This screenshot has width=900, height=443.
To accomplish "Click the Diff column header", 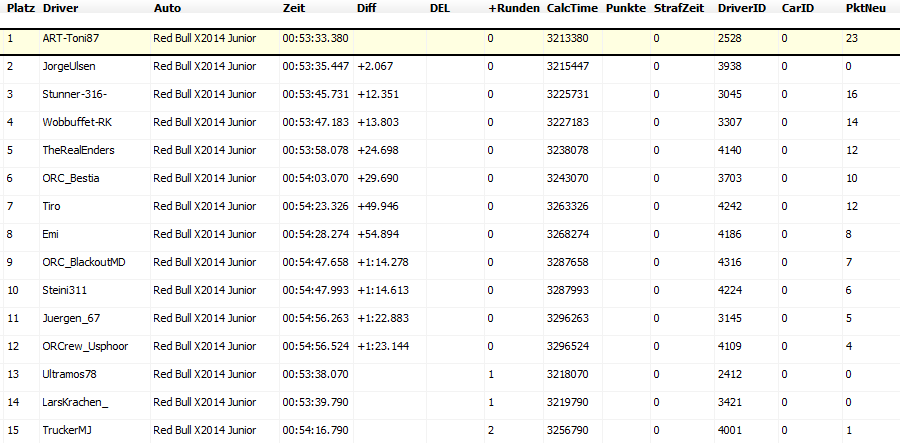I will pyautogui.click(x=367, y=8).
